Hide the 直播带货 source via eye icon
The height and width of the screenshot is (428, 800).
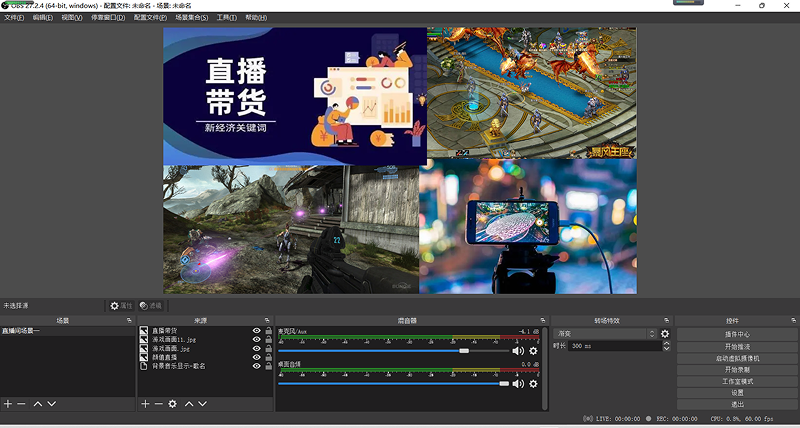tap(257, 331)
